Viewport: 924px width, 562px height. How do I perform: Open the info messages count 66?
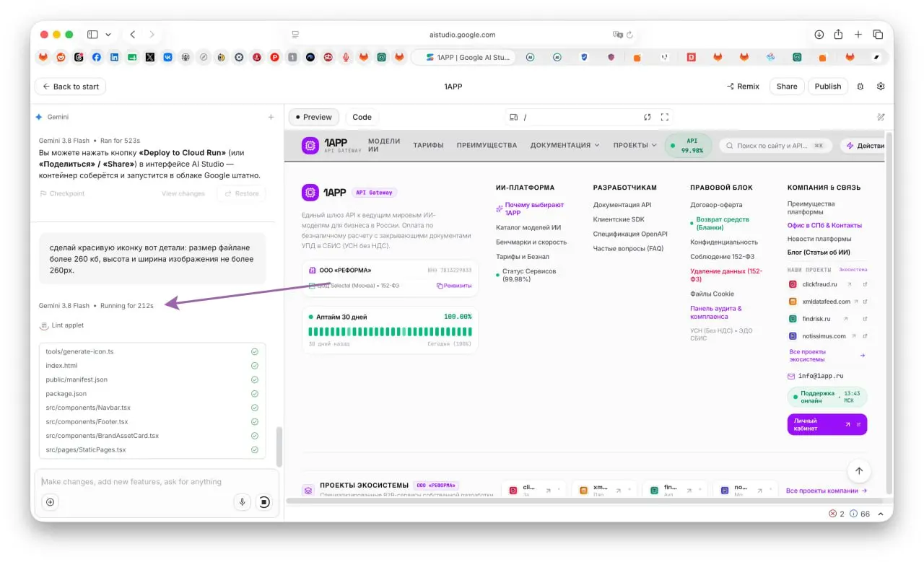pyautogui.click(x=860, y=514)
